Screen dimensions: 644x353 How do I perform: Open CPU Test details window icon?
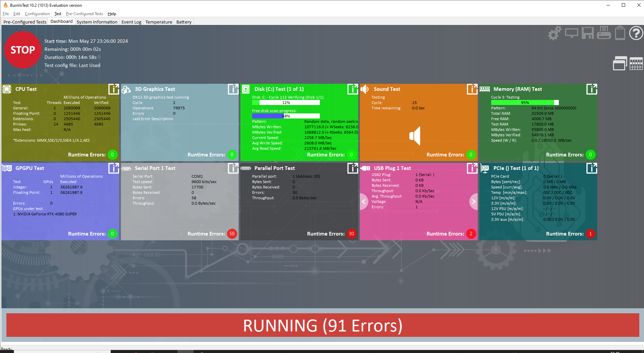click(x=114, y=89)
